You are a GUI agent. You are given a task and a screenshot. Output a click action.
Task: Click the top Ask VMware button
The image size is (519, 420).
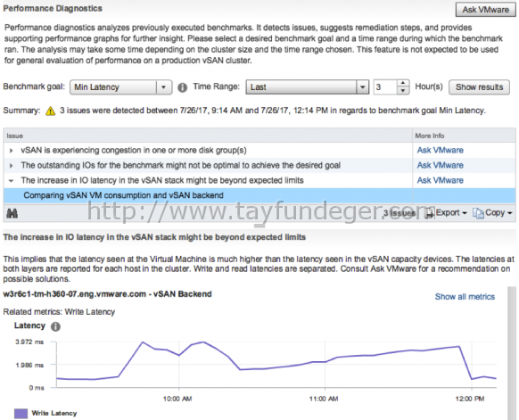(x=486, y=10)
